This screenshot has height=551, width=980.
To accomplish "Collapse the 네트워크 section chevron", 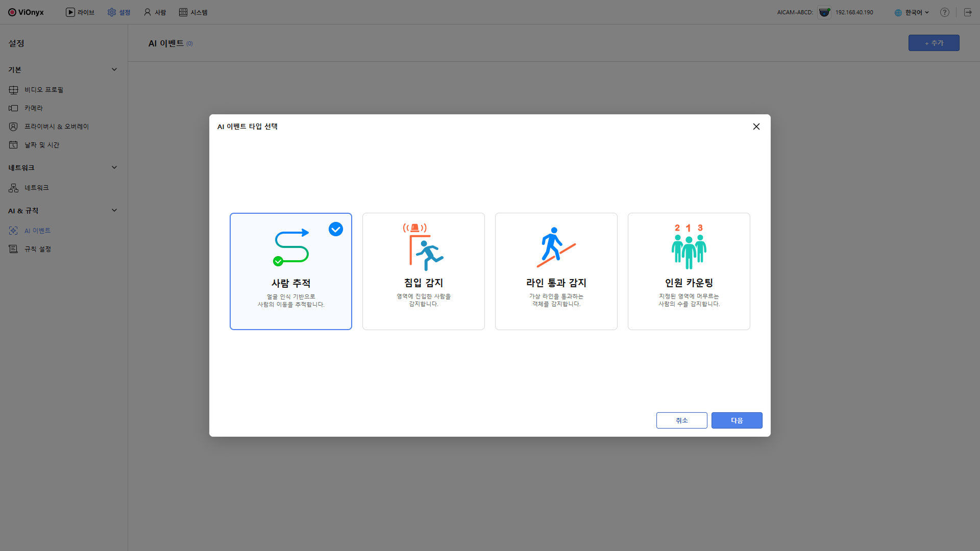I will [x=114, y=167].
